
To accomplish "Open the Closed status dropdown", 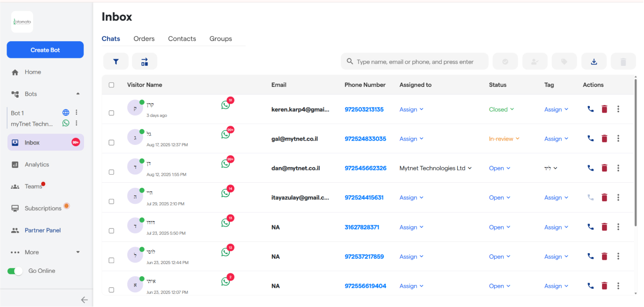I will pyautogui.click(x=501, y=109).
